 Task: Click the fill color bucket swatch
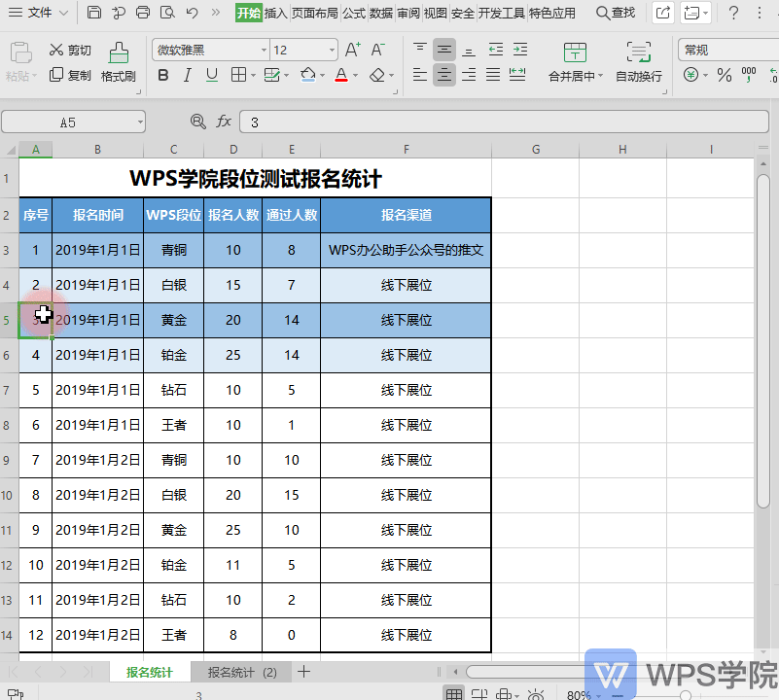pos(307,76)
